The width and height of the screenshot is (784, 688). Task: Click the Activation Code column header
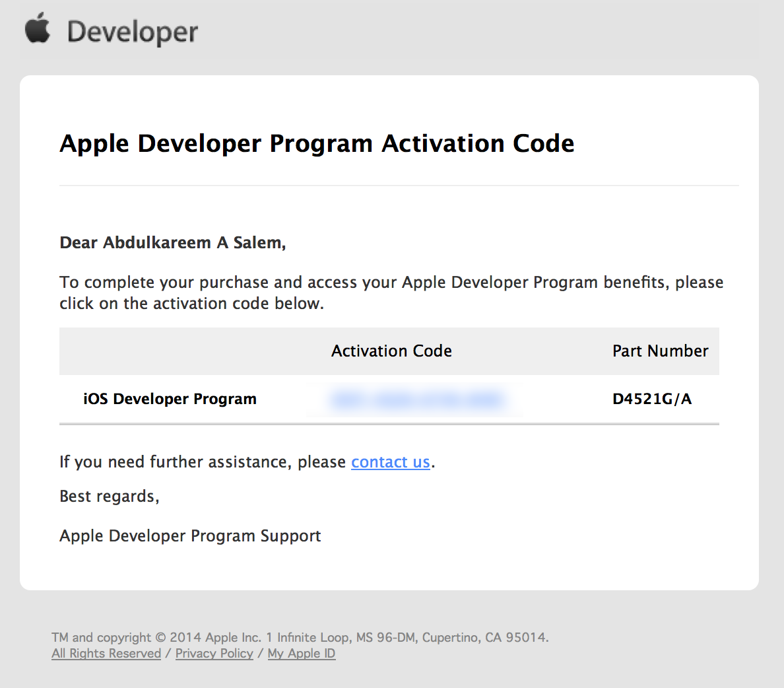[391, 351]
